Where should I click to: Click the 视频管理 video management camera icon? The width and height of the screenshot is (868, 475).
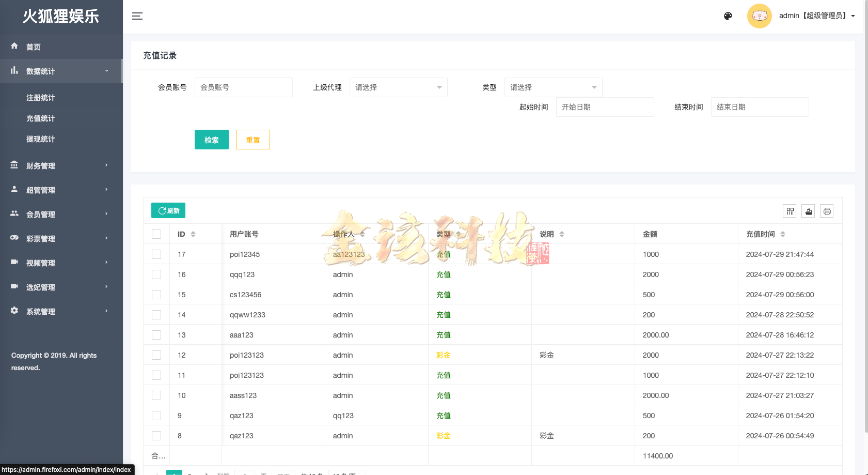tap(15, 263)
